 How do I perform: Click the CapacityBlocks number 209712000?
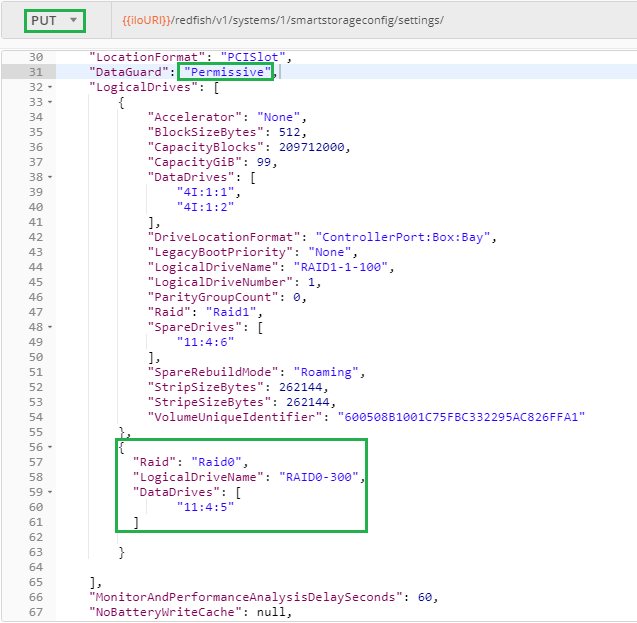click(312, 147)
